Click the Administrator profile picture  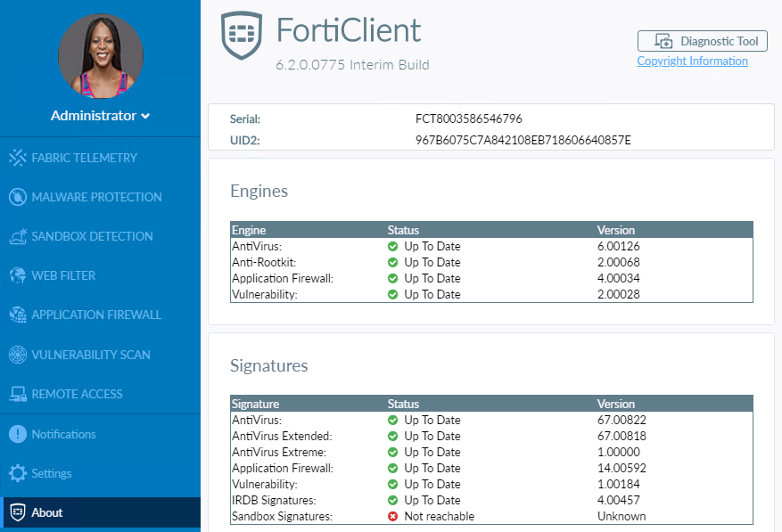(100, 55)
